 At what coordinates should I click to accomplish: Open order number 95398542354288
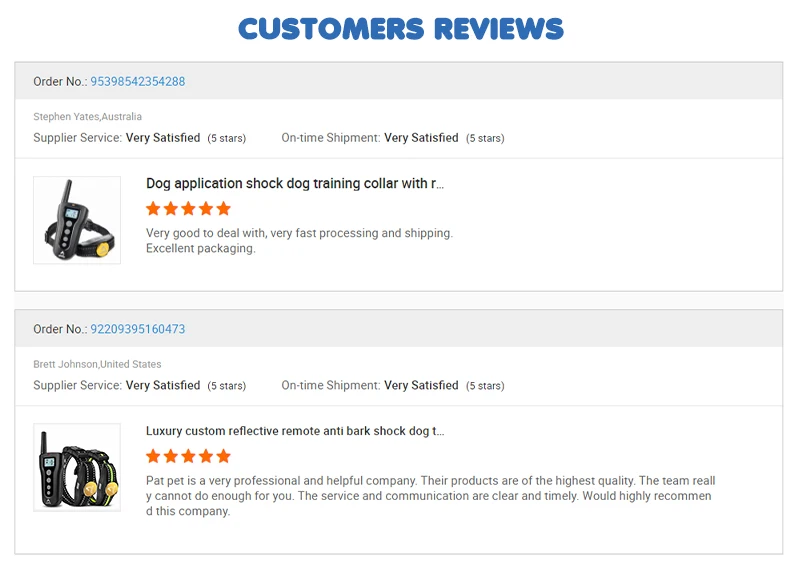click(x=137, y=82)
